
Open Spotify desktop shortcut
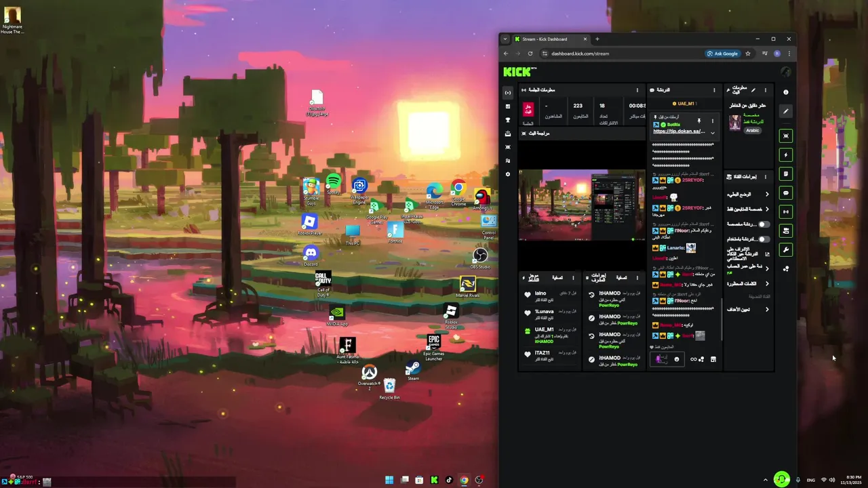pyautogui.click(x=333, y=183)
